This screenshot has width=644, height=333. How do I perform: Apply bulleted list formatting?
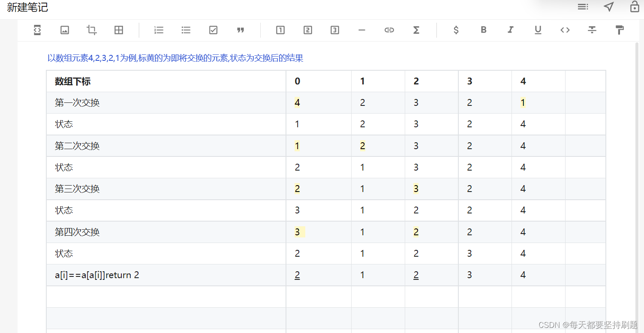[186, 30]
